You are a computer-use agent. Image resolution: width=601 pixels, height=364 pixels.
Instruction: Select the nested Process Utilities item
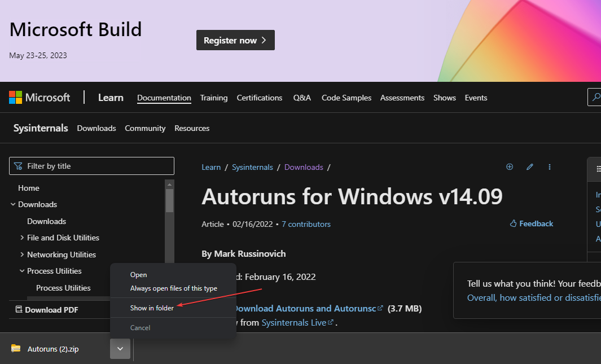coord(63,288)
